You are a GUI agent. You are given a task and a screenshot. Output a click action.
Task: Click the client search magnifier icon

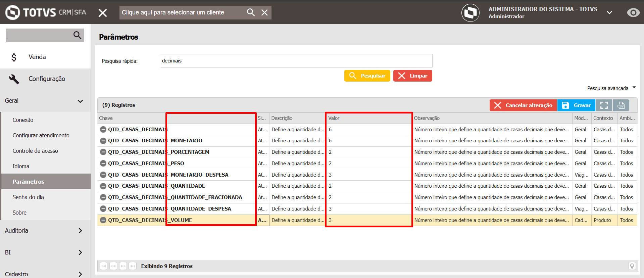[x=251, y=12]
